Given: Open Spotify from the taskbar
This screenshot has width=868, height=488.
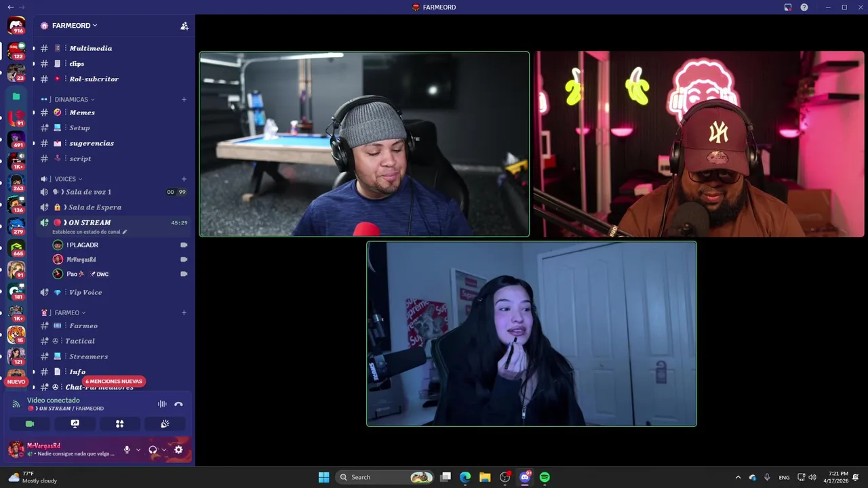Looking at the screenshot, I should pos(545,477).
